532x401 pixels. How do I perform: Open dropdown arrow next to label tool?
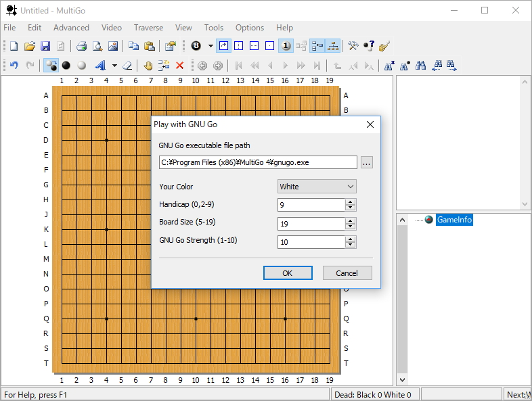click(x=114, y=66)
